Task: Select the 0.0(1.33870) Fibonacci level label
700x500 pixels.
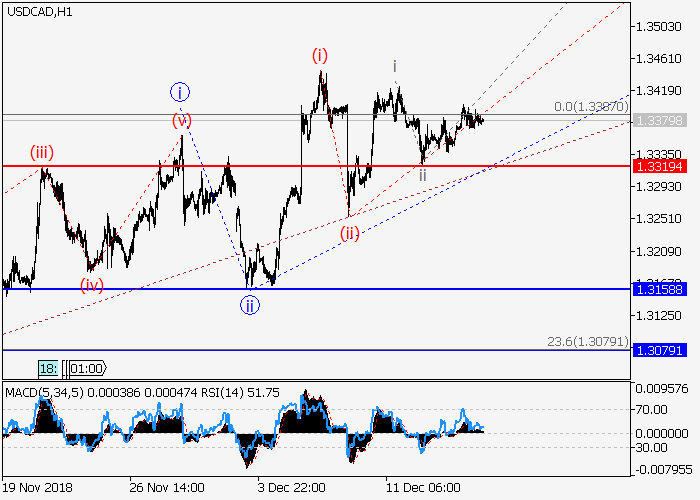Action: click(x=590, y=106)
